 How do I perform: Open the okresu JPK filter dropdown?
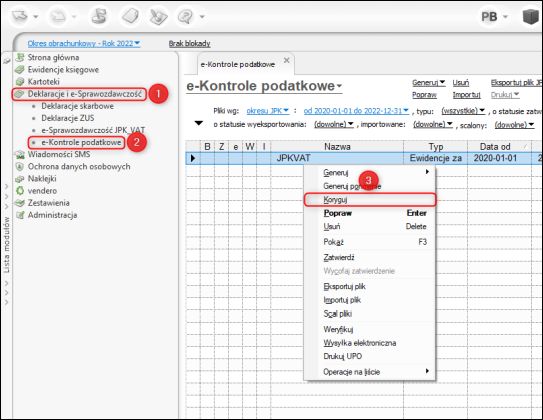pyautogui.click(x=267, y=111)
